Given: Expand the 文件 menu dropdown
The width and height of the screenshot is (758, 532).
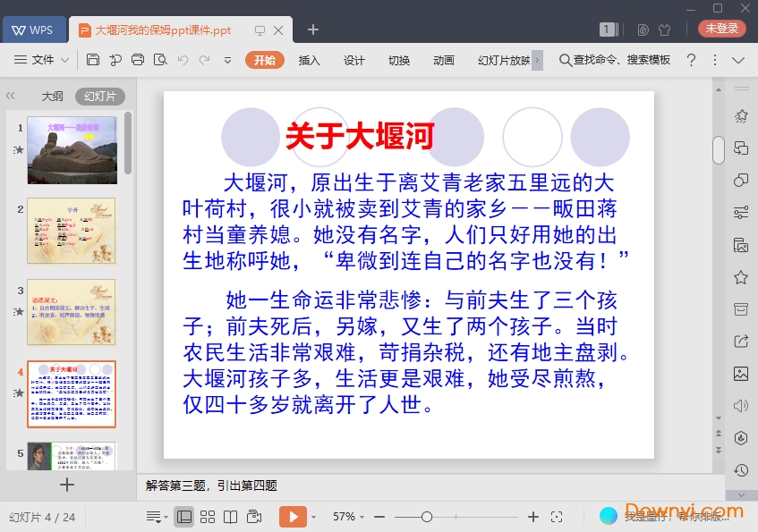Looking at the screenshot, I should (x=42, y=60).
